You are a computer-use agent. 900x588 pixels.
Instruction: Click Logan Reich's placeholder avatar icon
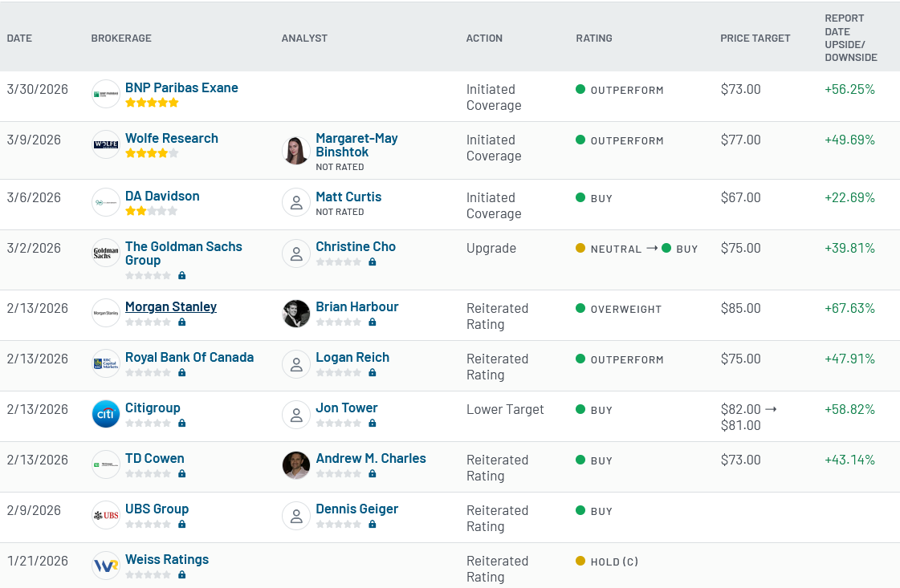[x=296, y=363]
